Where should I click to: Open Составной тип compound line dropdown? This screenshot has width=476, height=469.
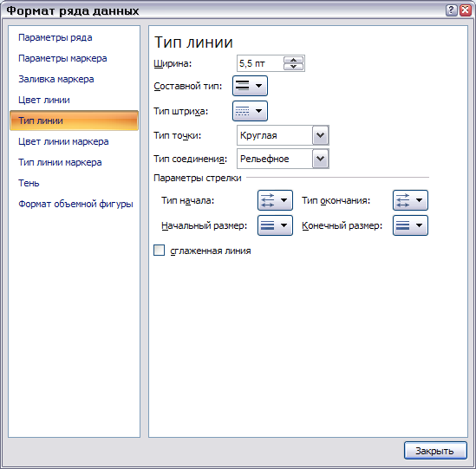[x=251, y=86]
